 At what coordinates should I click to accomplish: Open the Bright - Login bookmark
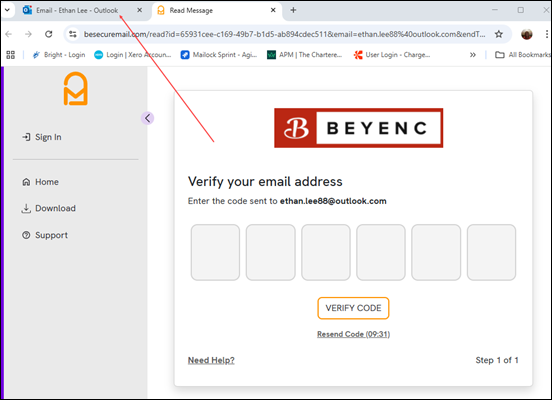pyautogui.click(x=59, y=55)
